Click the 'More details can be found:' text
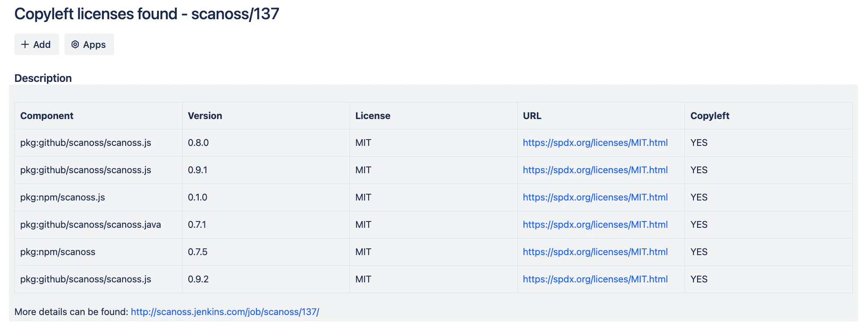Image resolution: width=868 pixels, height=324 pixels. pyautogui.click(x=72, y=312)
